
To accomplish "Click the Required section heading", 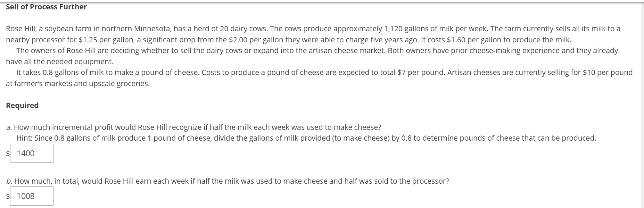I will (22, 105).
